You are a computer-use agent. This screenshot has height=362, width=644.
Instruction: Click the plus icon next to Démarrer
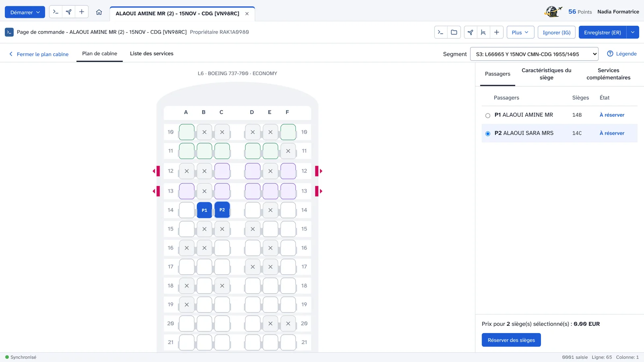coord(82,12)
